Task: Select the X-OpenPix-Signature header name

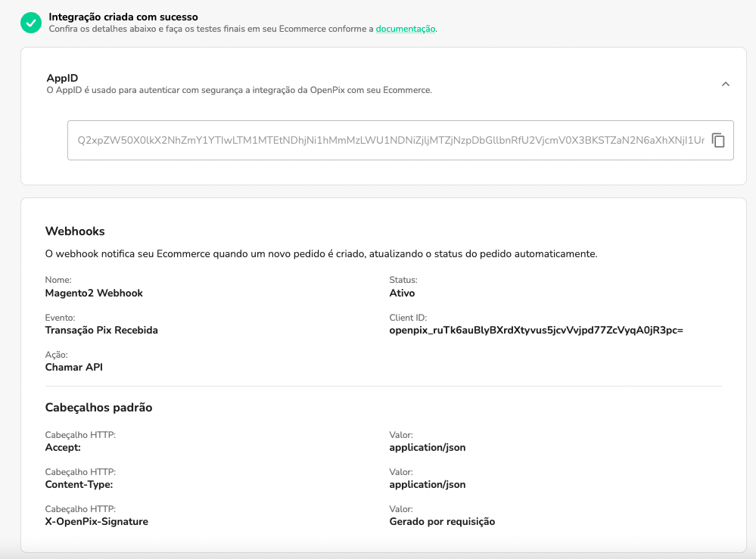Action: point(97,522)
